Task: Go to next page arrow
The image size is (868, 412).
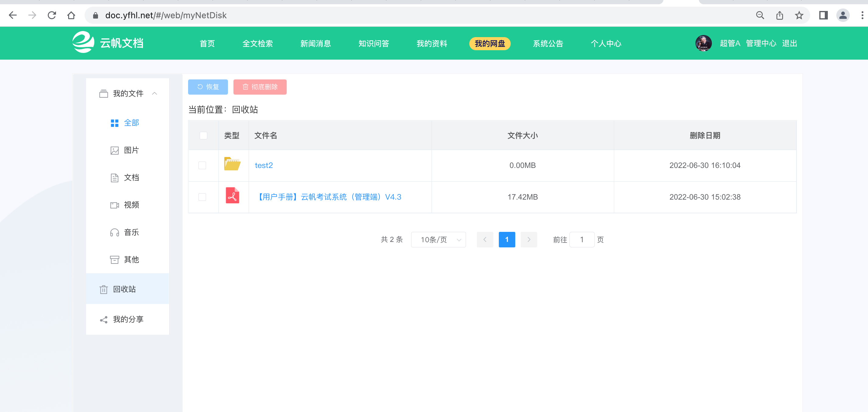Action: [529, 239]
